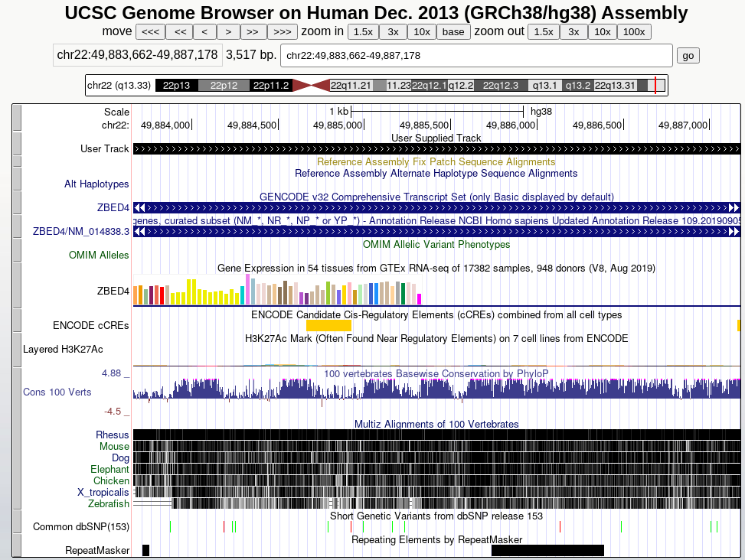Click the X_tropicalis alignment label
Image resolution: width=745 pixels, height=560 pixels.
(x=103, y=492)
